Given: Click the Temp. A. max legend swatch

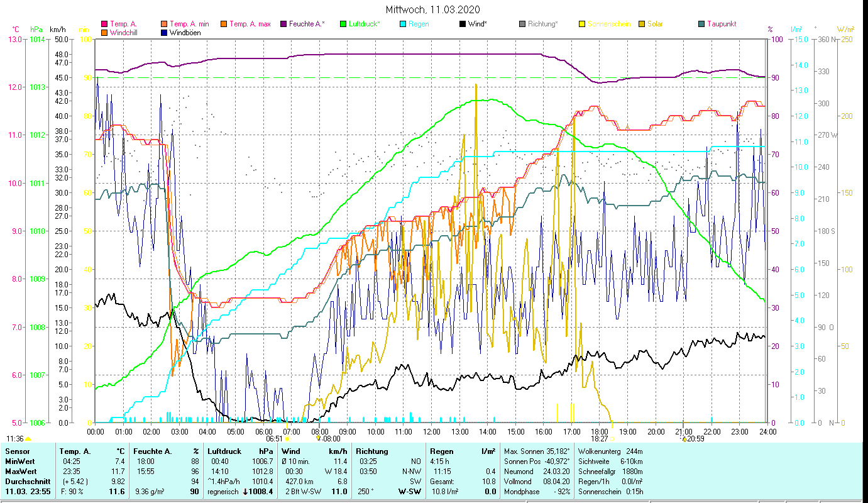Looking at the screenshot, I should [x=223, y=25].
